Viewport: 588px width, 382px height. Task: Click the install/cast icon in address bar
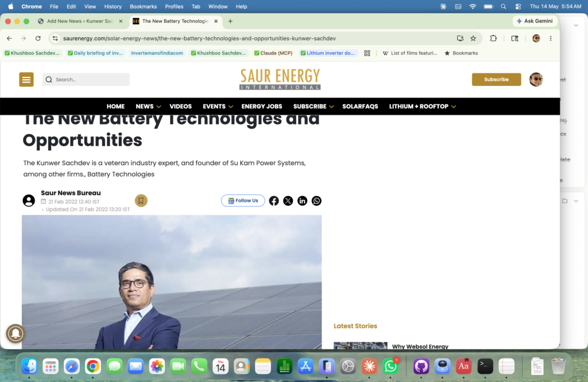pyautogui.click(x=460, y=38)
